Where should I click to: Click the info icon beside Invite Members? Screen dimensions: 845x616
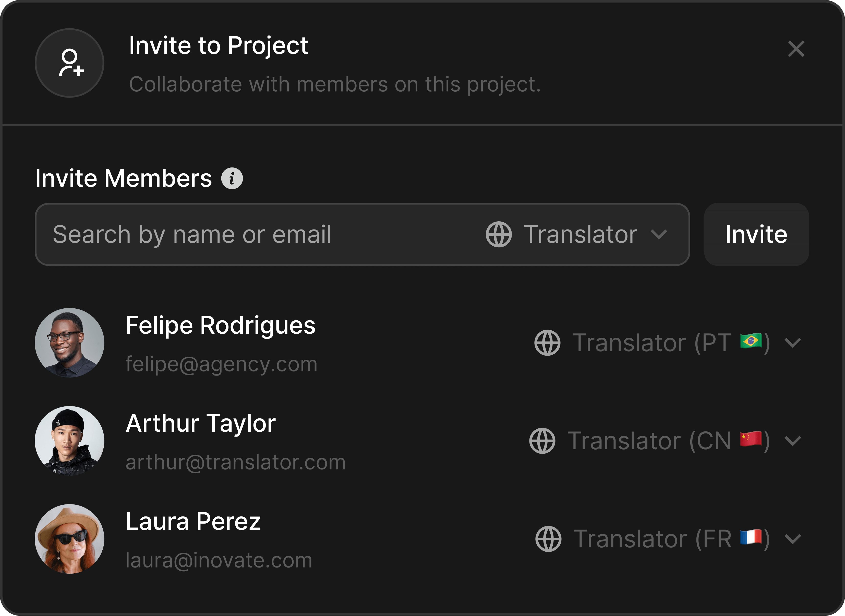[232, 178]
